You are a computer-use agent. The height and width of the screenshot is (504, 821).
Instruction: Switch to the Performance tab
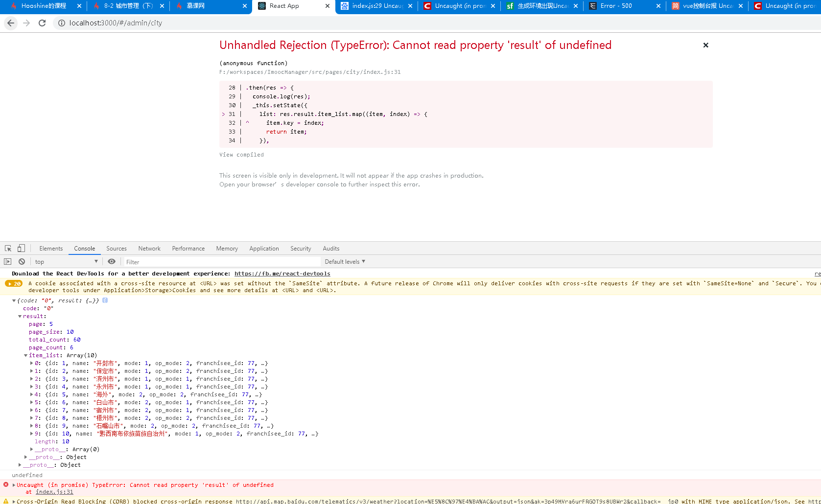tap(188, 249)
